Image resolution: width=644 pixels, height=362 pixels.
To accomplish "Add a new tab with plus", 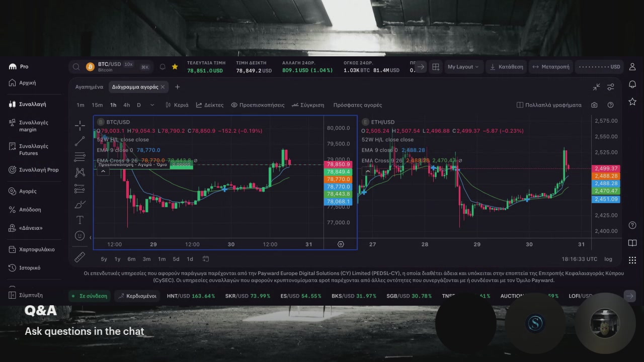I will pyautogui.click(x=177, y=87).
